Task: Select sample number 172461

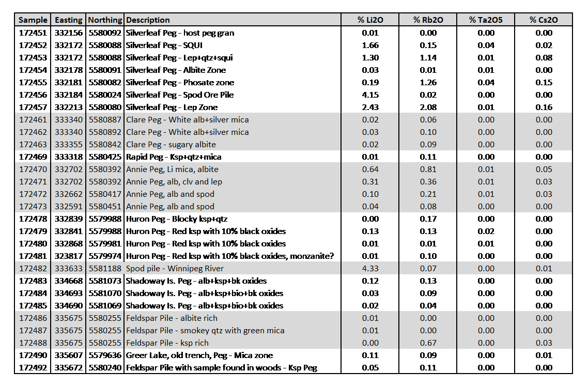Action: tap(33, 120)
